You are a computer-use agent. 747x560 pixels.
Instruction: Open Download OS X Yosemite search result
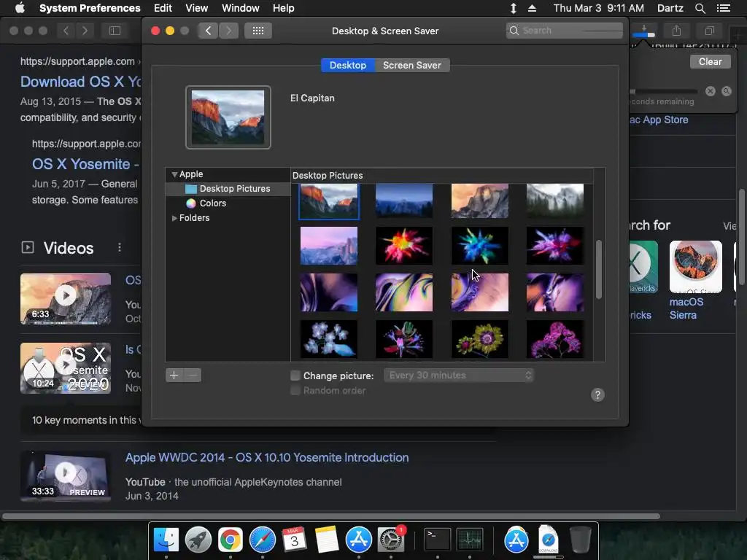tap(80, 82)
